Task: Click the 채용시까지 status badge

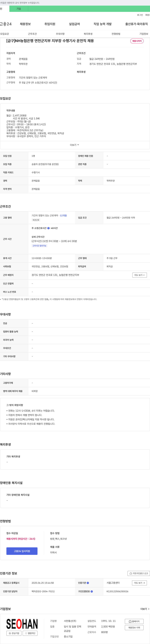Action: pyautogui.click(x=137, y=41)
